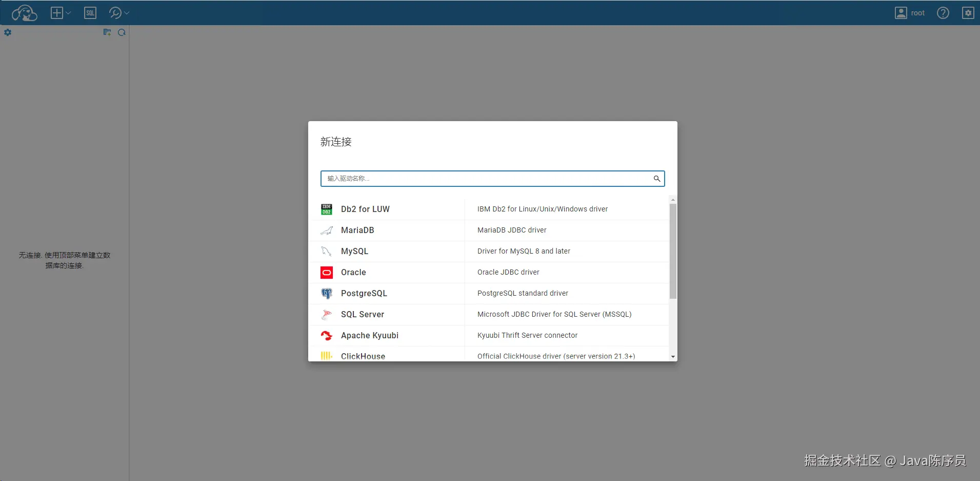This screenshot has width=980, height=481.
Task: Select the yellow ClickHouse icon
Action: (327, 356)
